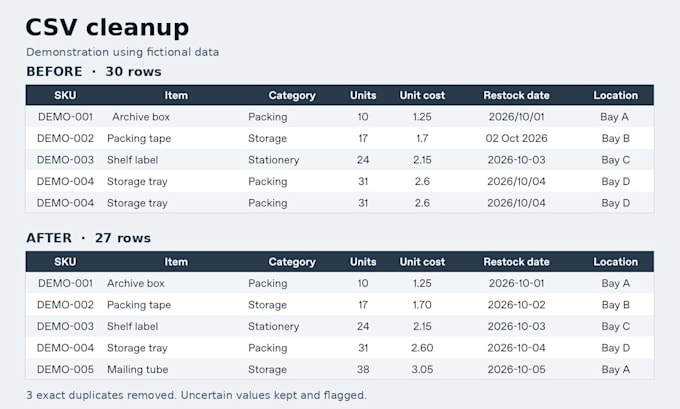The image size is (680, 409).
Task: Click "Bay C" in the AFTER table
Action: coord(615,327)
